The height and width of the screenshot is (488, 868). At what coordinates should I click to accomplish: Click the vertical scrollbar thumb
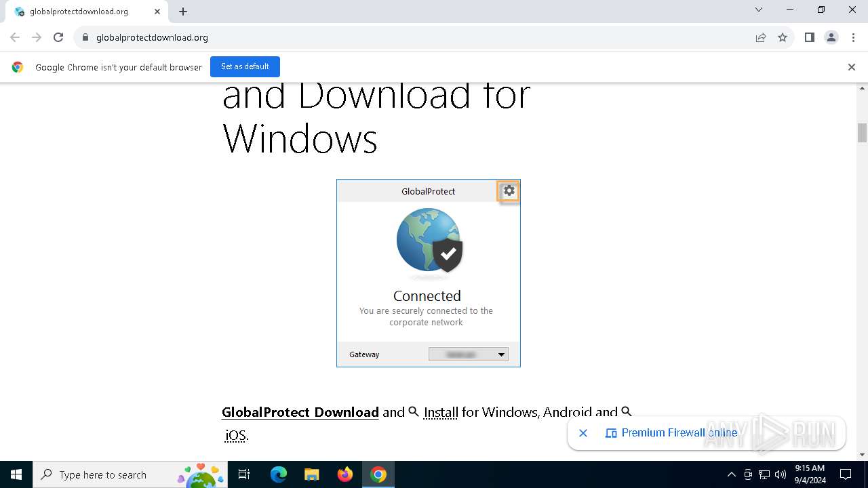coord(863,133)
